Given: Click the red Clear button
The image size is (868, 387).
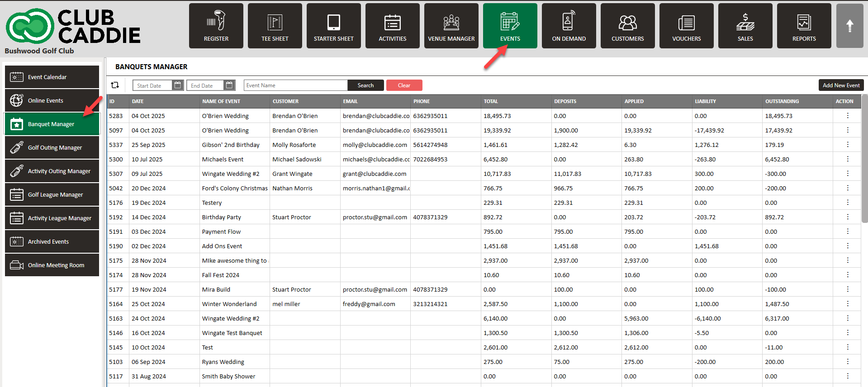Looking at the screenshot, I should 404,85.
